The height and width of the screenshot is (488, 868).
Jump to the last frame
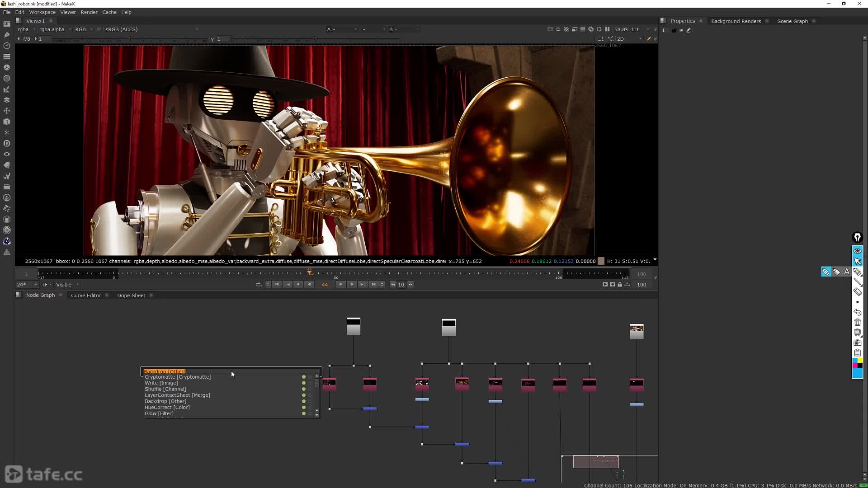pos(373,285)
